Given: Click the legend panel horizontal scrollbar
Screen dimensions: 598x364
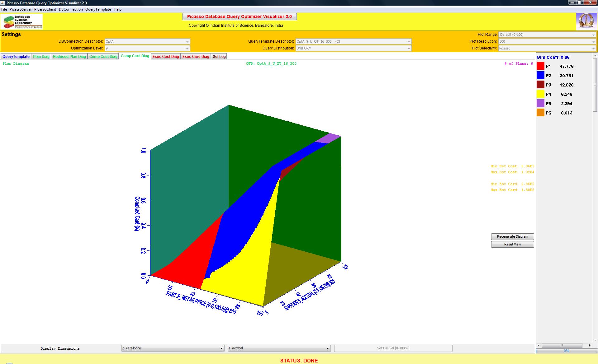Looking at the screenshot, I should (x=562, y=345).
